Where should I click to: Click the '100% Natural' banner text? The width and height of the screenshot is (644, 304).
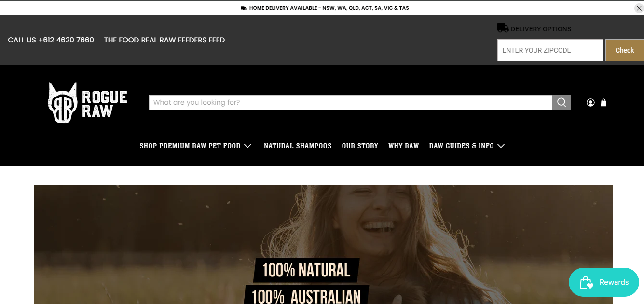[306, 270]
